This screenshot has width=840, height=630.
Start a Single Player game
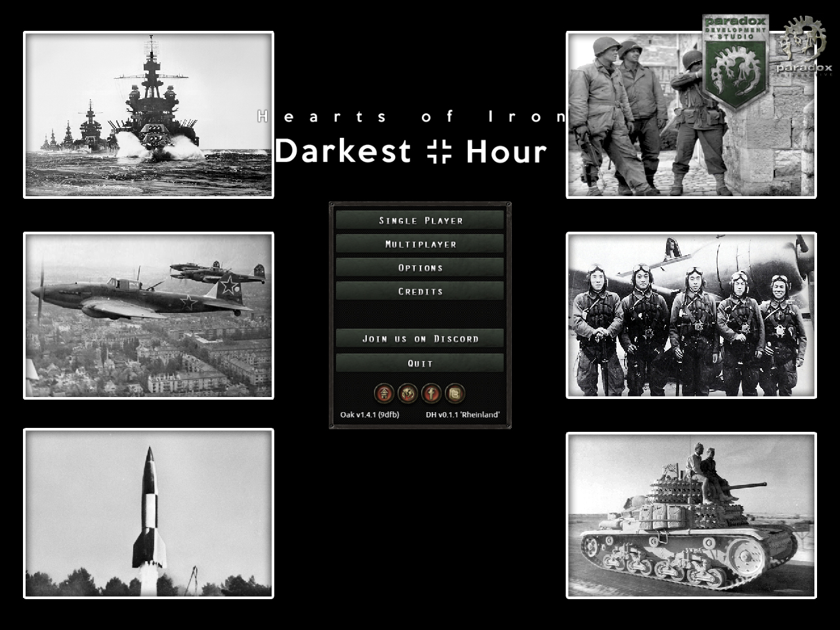coord(420,220)
